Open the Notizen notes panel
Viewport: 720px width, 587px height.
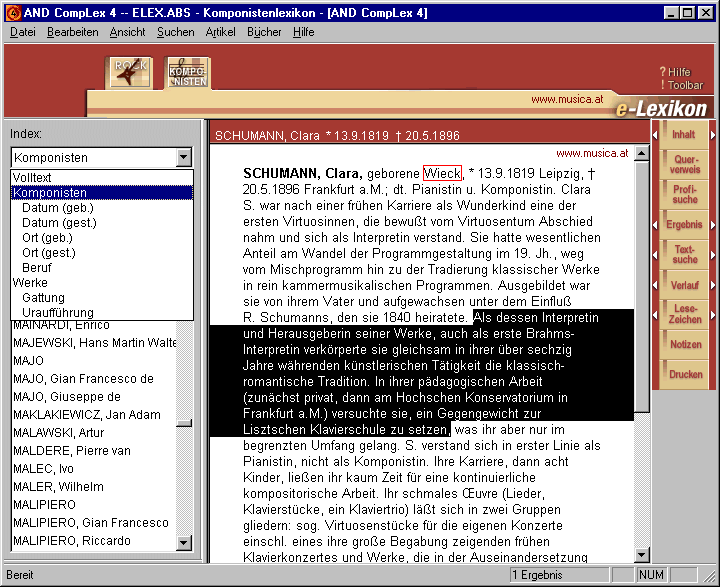(x=685, y=344)
